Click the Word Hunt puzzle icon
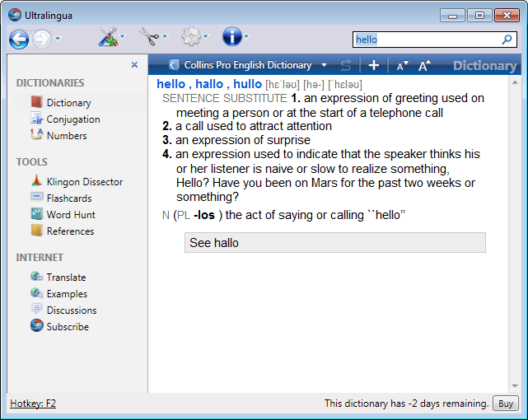Screen dimensions: 528x420 coord(37,213)
